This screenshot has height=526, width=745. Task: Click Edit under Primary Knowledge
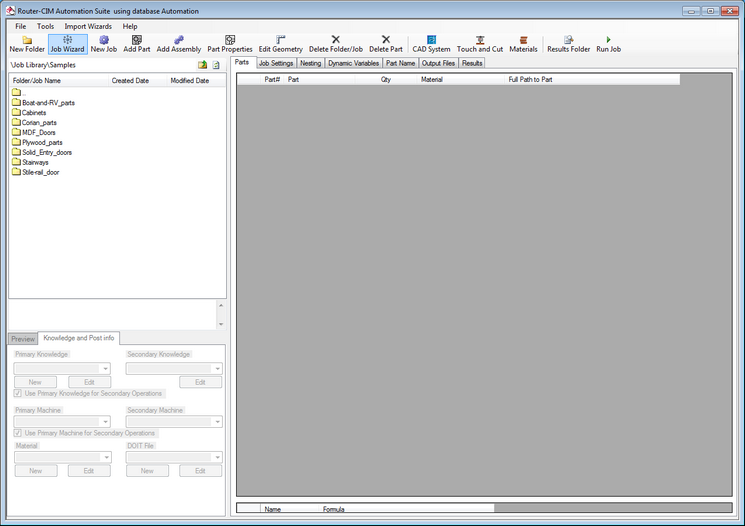pos(89,382)
